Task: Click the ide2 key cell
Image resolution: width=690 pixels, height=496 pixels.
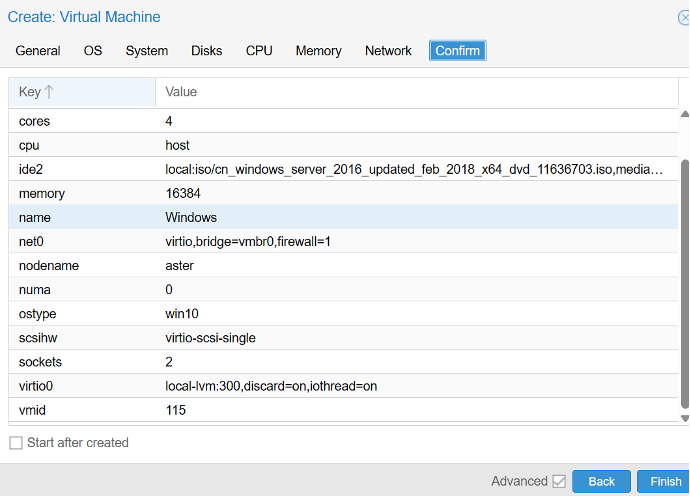Action: point(82,169)
